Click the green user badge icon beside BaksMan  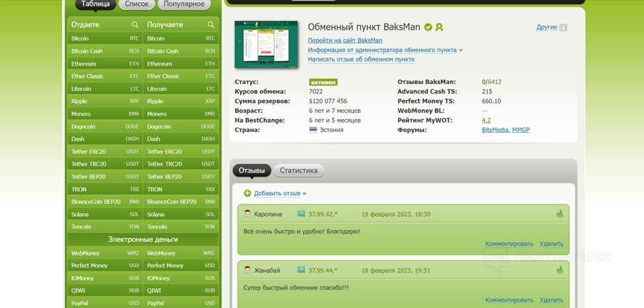(x=439, y=27)
